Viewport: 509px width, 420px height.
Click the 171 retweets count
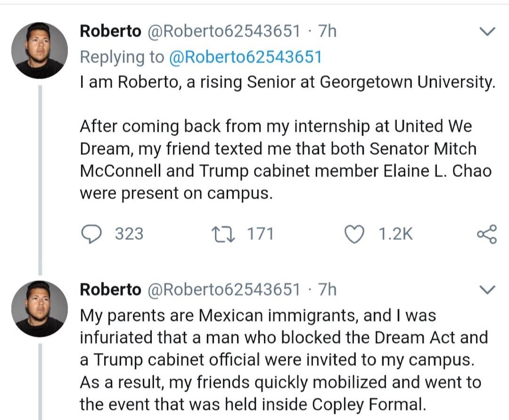click(x=260, y=234)
